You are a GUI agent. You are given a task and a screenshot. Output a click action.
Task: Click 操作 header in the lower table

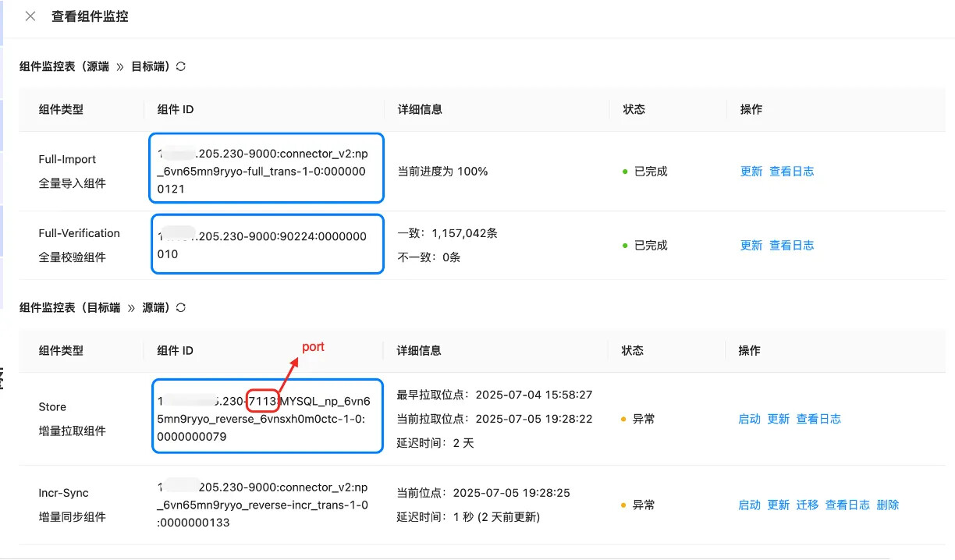(750, 351)
